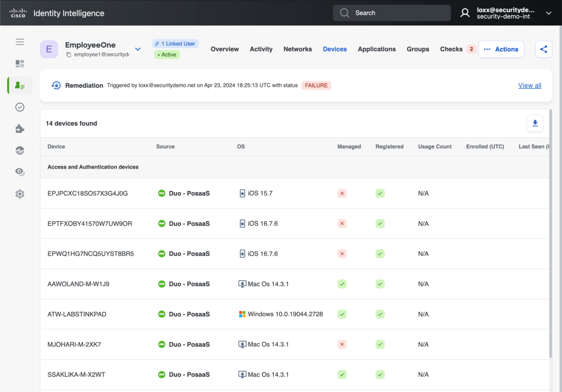Expand the EmployeeOne user dropdown chevron
Viewport: 562px width, 392px height.
[x=138, y=49]
